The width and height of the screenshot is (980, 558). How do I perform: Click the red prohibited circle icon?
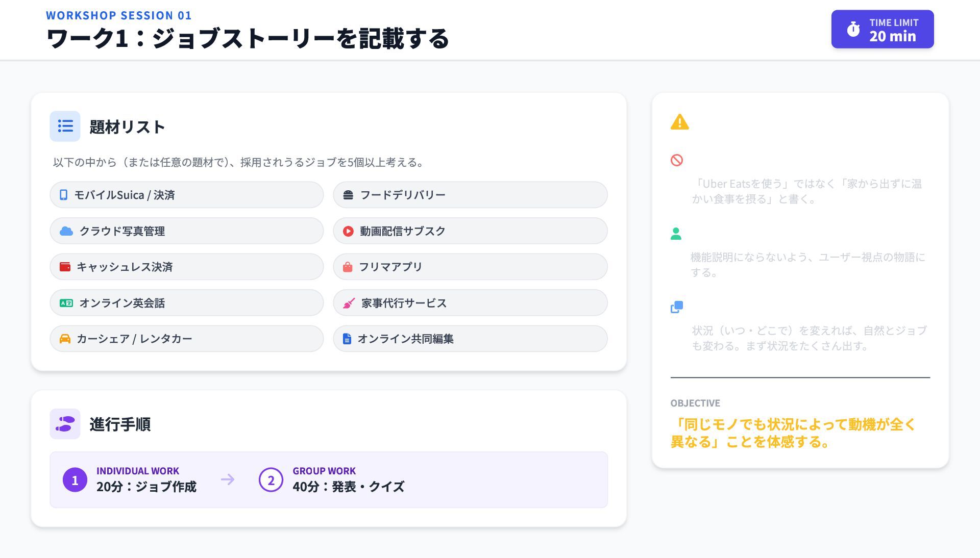click(x=676, y=160)
